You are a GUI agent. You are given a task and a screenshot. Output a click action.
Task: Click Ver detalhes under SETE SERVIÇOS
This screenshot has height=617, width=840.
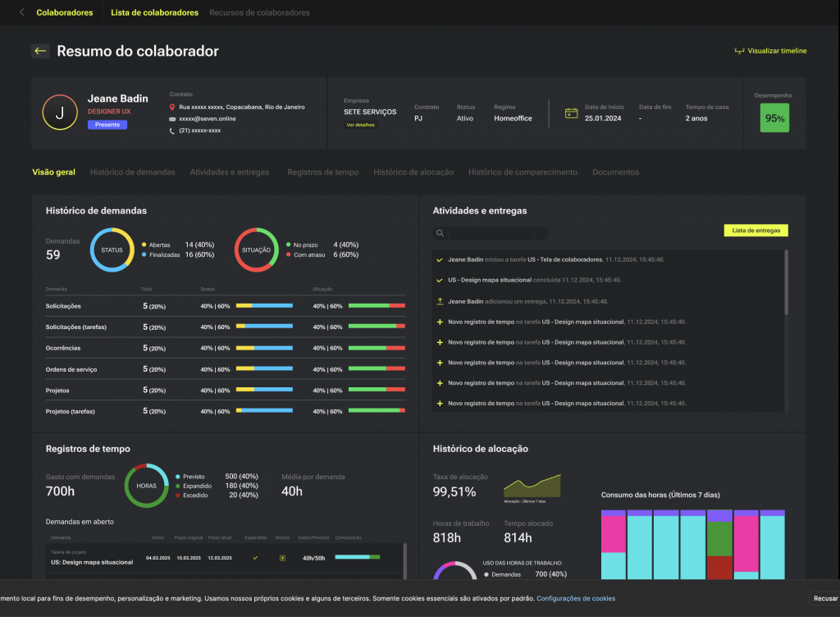point(361,125)
